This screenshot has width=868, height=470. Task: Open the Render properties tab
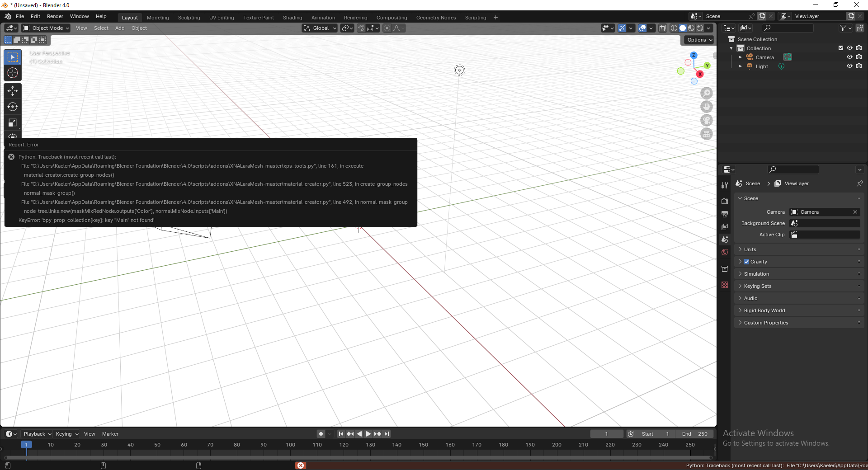click(x=724, y=201)
